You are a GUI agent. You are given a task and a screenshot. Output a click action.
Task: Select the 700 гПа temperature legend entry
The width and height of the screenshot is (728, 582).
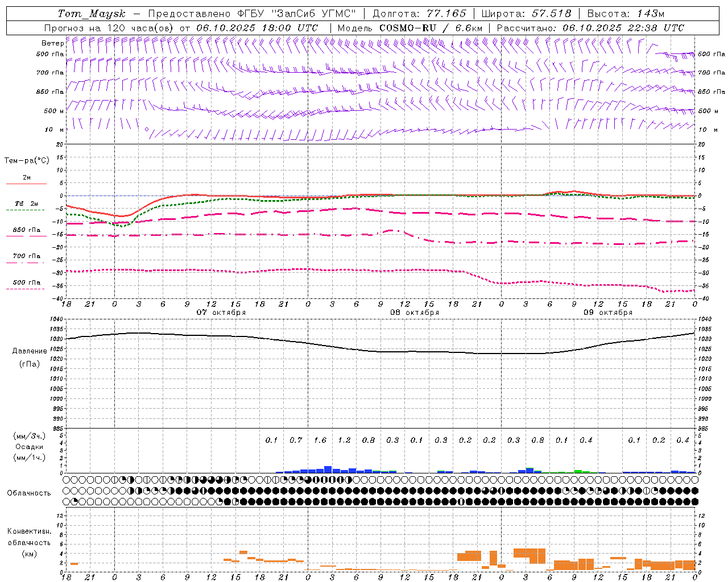pos(27,256)
